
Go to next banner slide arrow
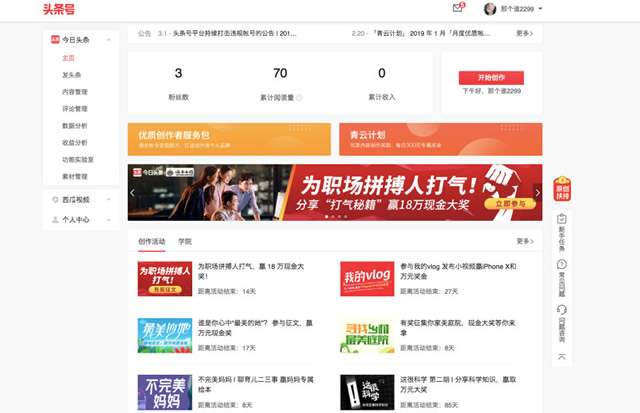click(536, 191)
